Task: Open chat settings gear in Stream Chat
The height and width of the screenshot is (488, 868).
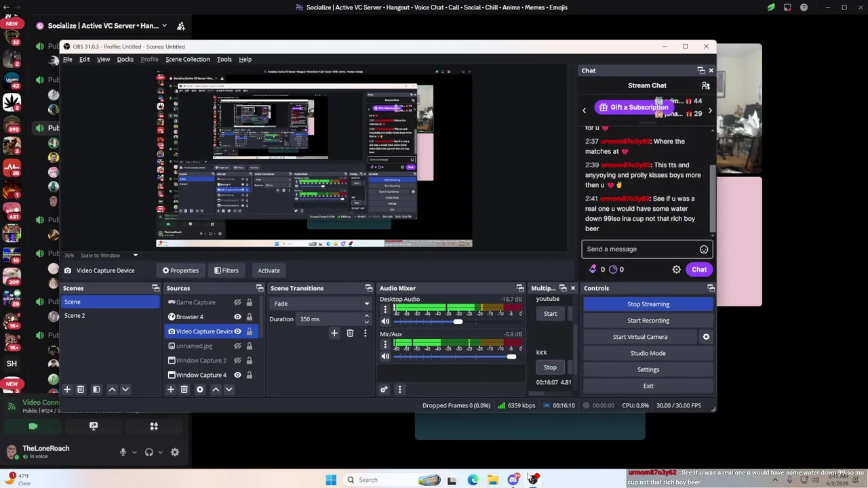Action: 676,270
